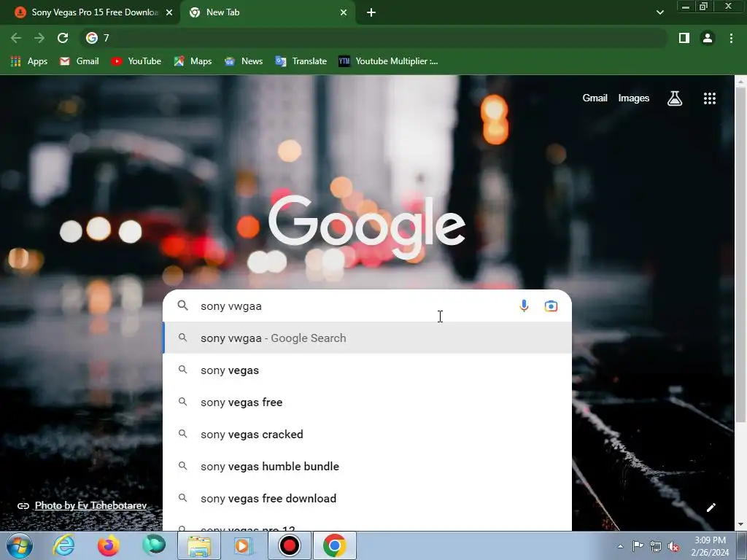Image resolution: width=747 pixels, height=560 pixels.
Task: Select suggestion 'sony vwgaa - Google Search'
Action: click(368, 338)
